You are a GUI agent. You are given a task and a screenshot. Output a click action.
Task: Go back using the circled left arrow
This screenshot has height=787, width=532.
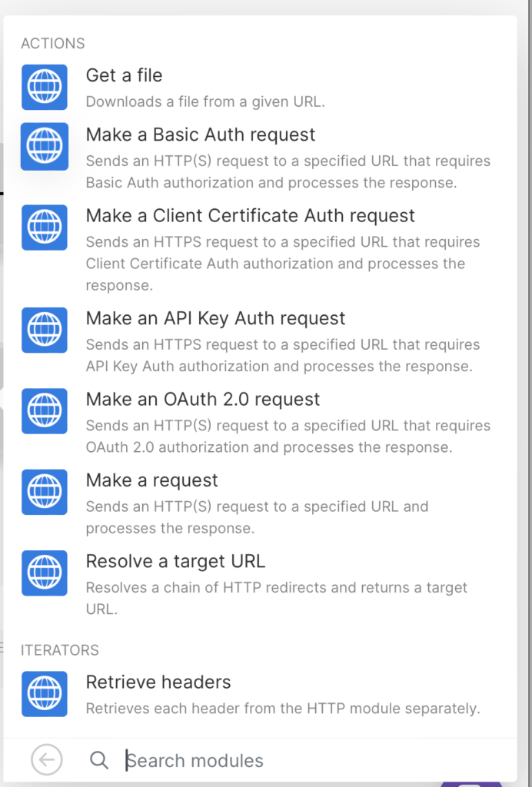[x=46, y=760]
